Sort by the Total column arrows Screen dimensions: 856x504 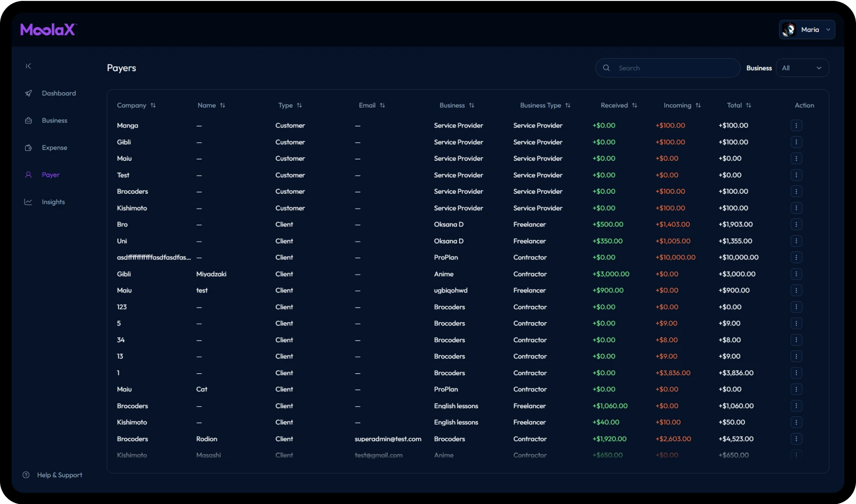[749, 106]
